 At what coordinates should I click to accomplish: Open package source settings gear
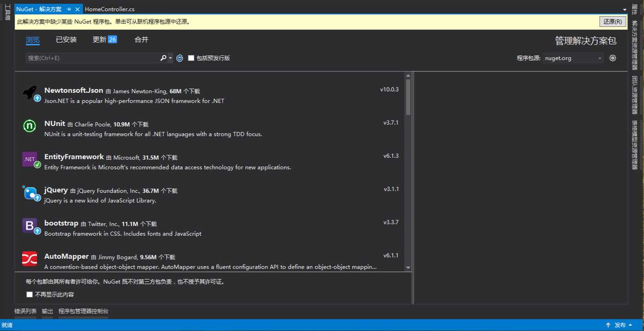pos(613,58)
